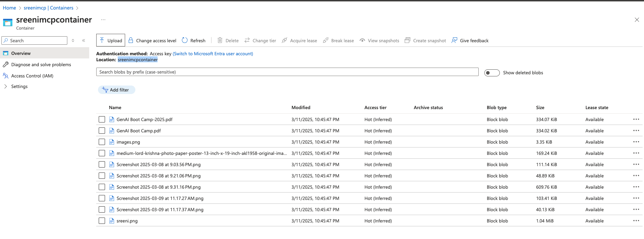Click the Upload button
The image size is (644, 239).
coord(111,40)
